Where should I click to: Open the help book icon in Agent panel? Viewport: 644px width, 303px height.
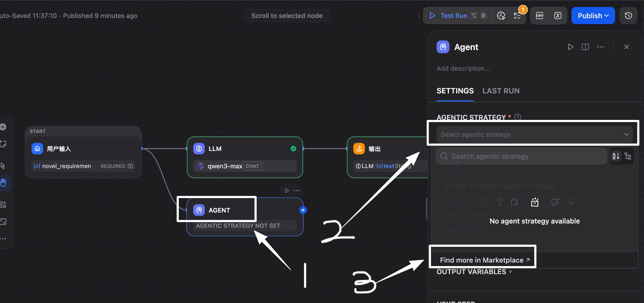585,47
